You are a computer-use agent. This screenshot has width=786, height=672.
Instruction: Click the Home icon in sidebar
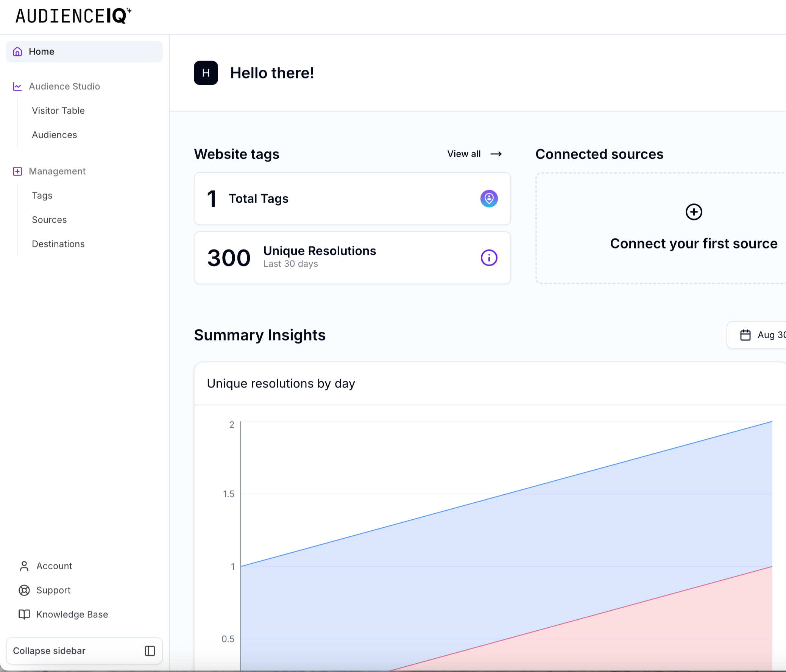[x=17, y=52]
